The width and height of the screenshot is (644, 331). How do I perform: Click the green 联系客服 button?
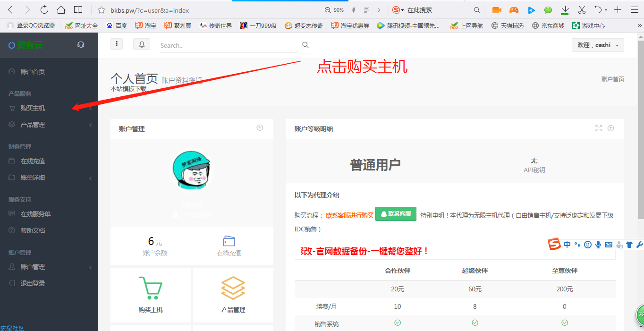click(x=396, y=214)
